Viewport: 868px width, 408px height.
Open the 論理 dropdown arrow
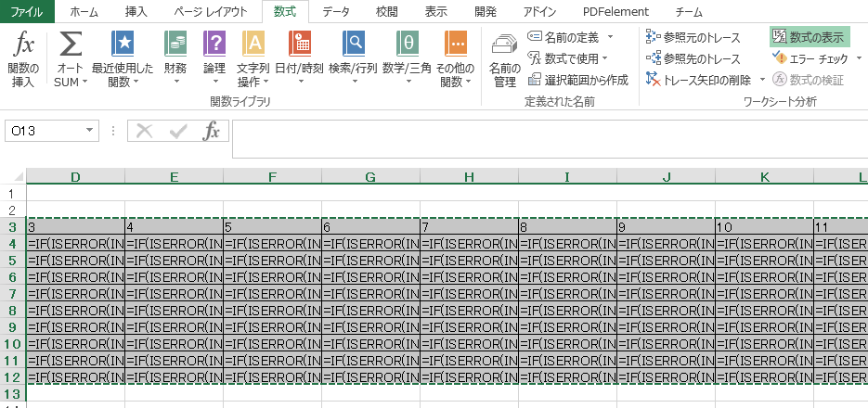pos(214,83)
